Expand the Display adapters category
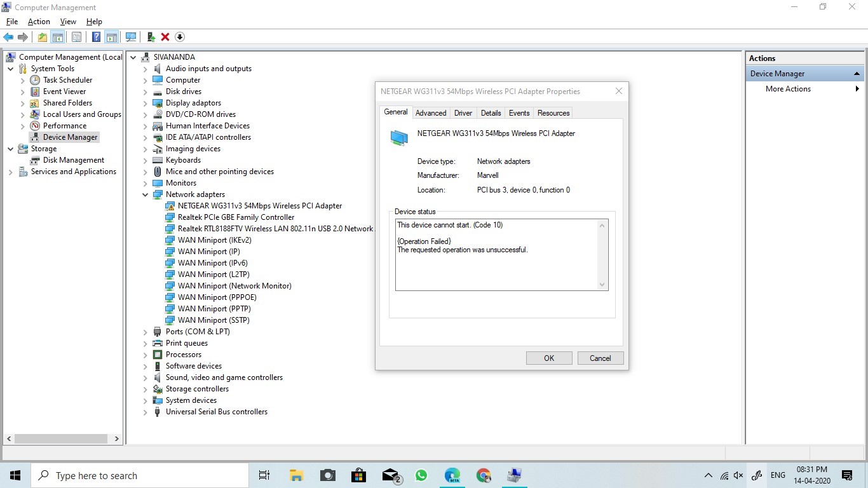The width and height of the screenshot is (868, 488). pos(146,103)
